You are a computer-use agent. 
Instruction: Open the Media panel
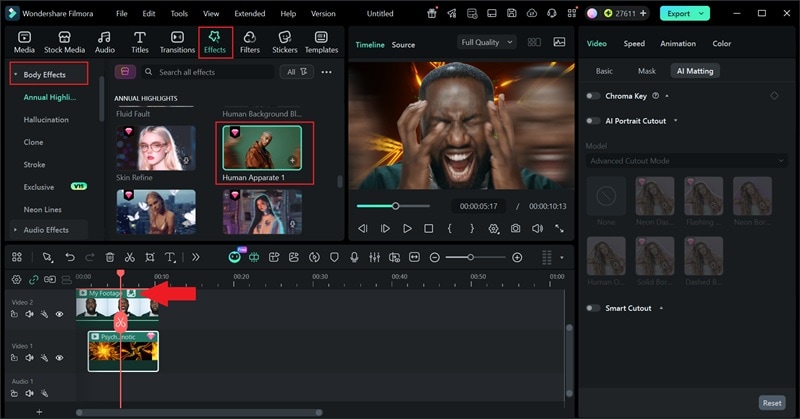click(x=24, y=42)
